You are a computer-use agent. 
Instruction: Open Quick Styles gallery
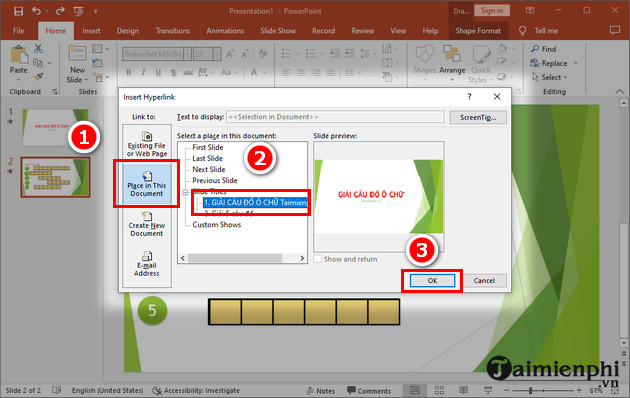point(481,64)
